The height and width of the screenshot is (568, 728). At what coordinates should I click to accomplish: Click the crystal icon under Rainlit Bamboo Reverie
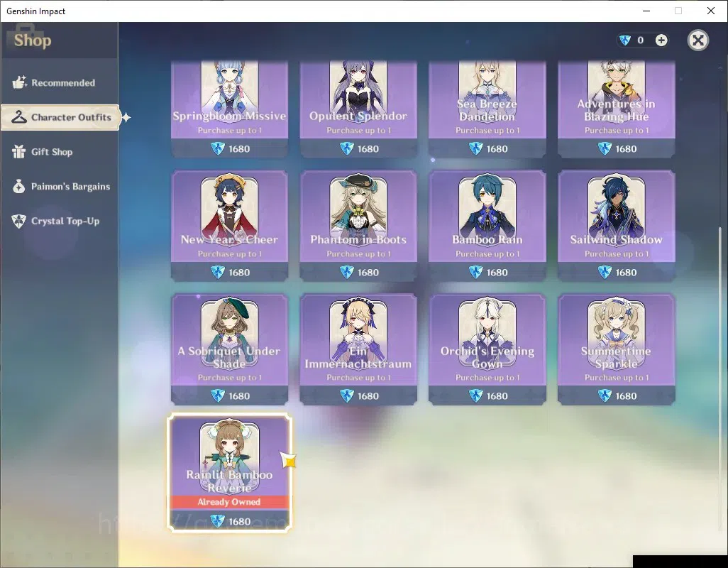tap(218, 521)
